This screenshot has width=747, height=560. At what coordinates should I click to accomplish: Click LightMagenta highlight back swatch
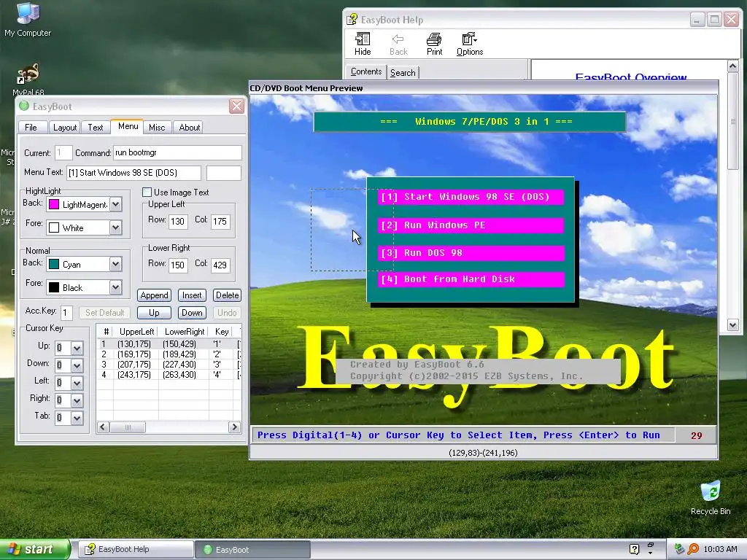54,204
